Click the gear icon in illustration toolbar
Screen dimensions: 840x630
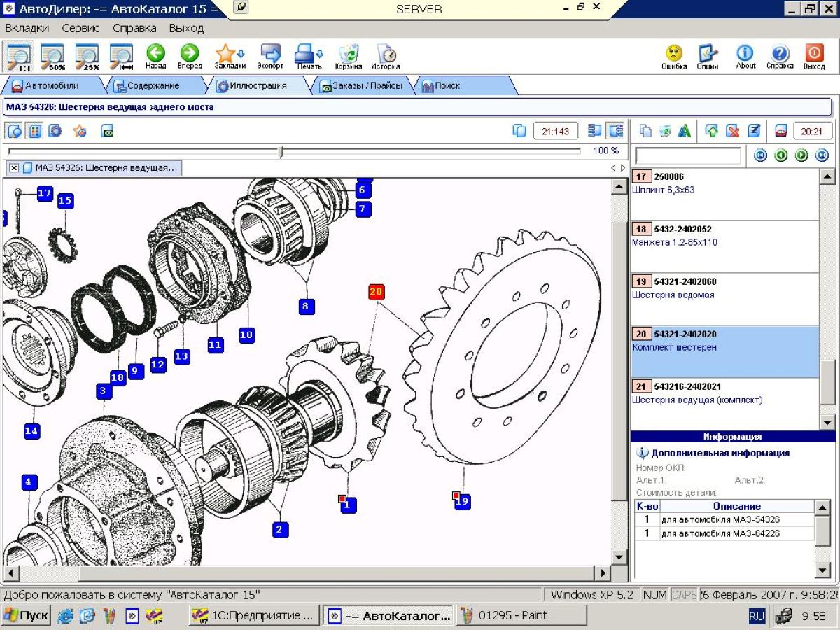pyautogui.click(x=55, y=131)
